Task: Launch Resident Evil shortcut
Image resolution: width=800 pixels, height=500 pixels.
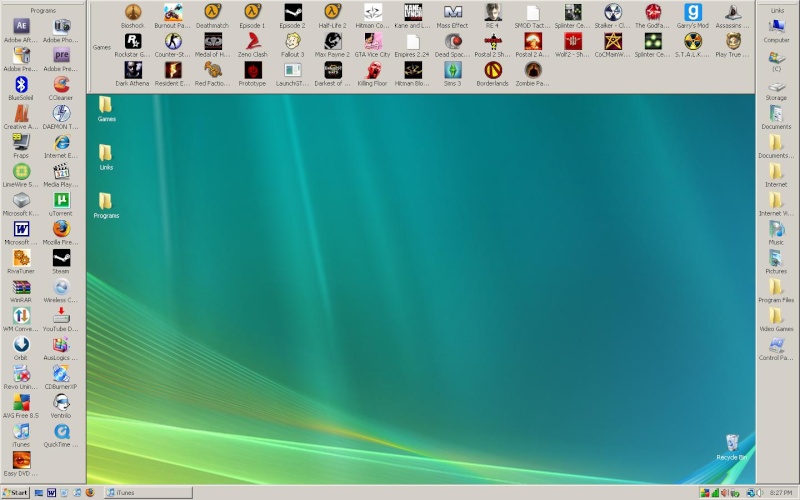Action: (172, 73)
